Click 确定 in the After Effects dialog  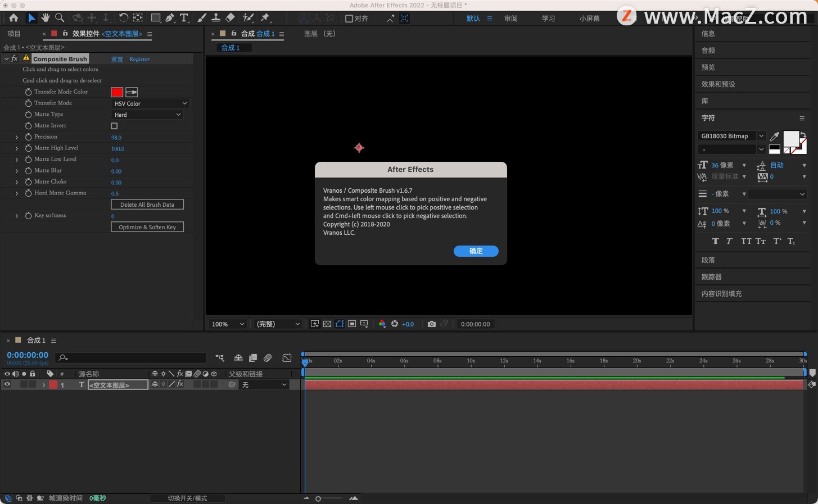coord(476,251)
